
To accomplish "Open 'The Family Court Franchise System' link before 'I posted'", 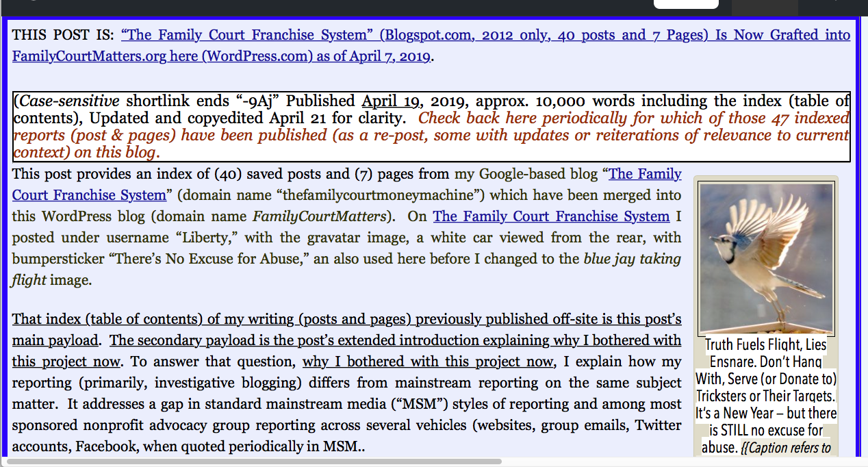I will pos(551,216).
